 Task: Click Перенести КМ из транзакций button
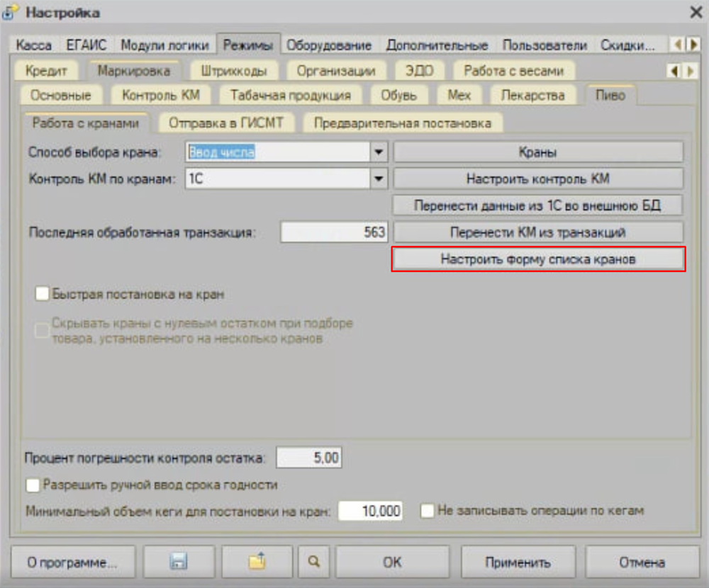538,232
